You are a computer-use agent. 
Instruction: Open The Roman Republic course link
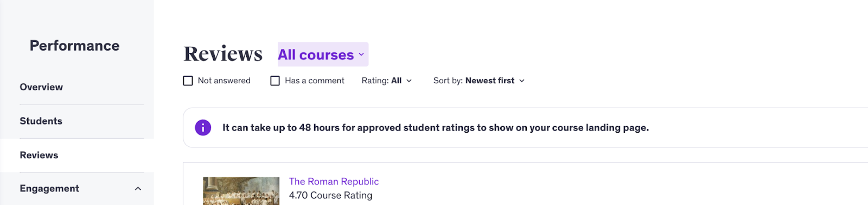tap(334, 182)
